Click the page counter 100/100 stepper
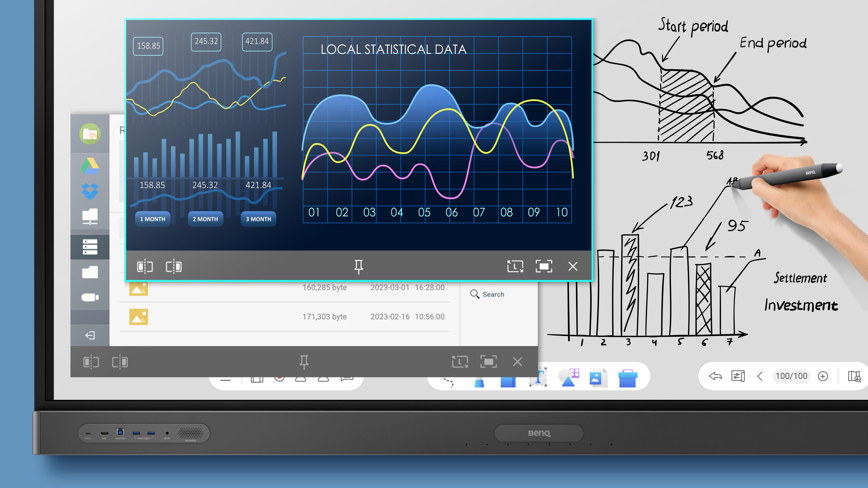Screen dimensions: 868x488 (x=791, y=377)
